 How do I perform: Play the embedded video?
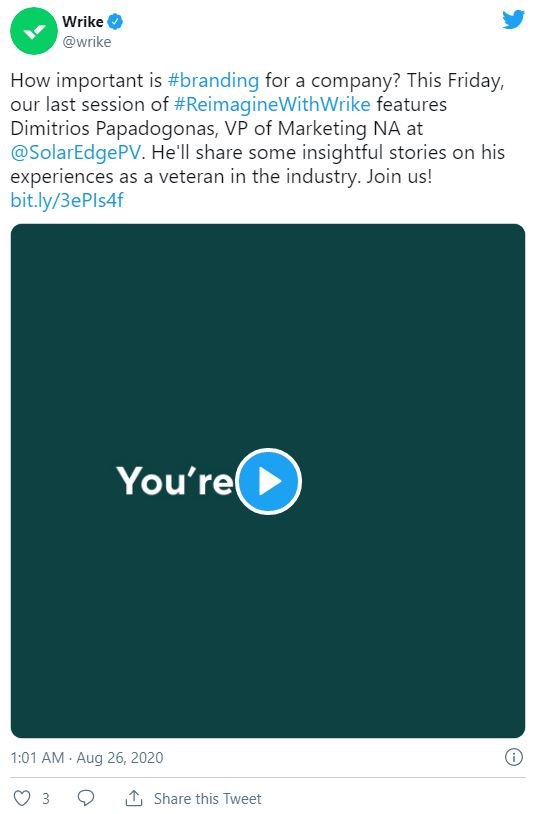268,481
